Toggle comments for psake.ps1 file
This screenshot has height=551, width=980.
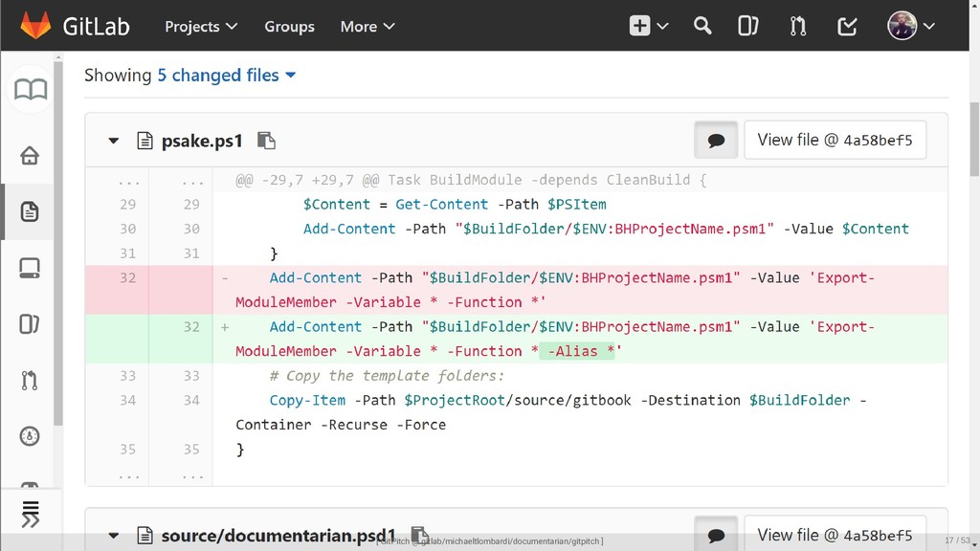pos(716,141)
